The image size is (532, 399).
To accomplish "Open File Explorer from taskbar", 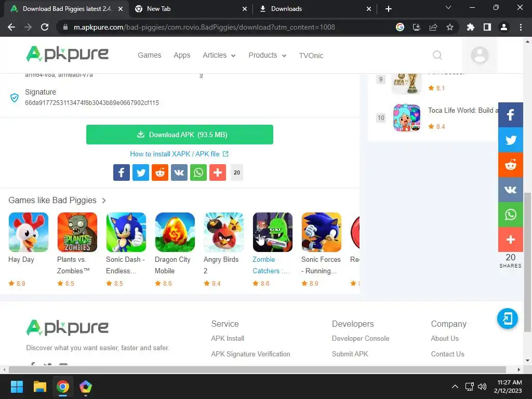I will (39, 387).
